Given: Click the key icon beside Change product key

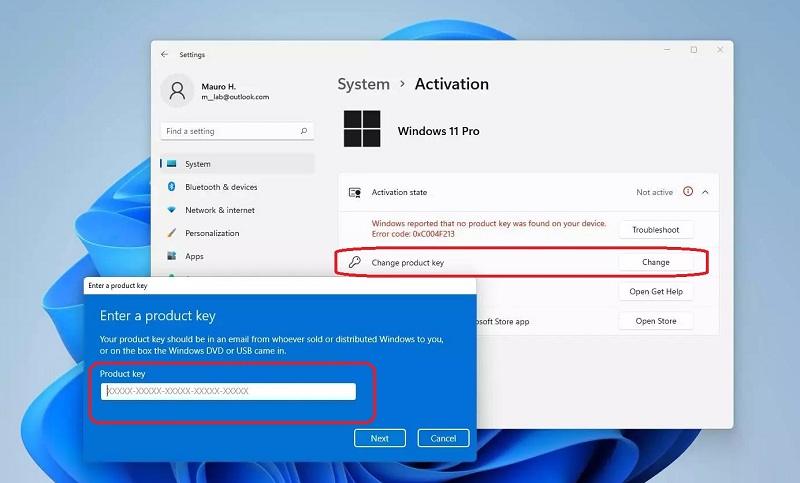Looking at the screenshot, I should pos(354,262).
